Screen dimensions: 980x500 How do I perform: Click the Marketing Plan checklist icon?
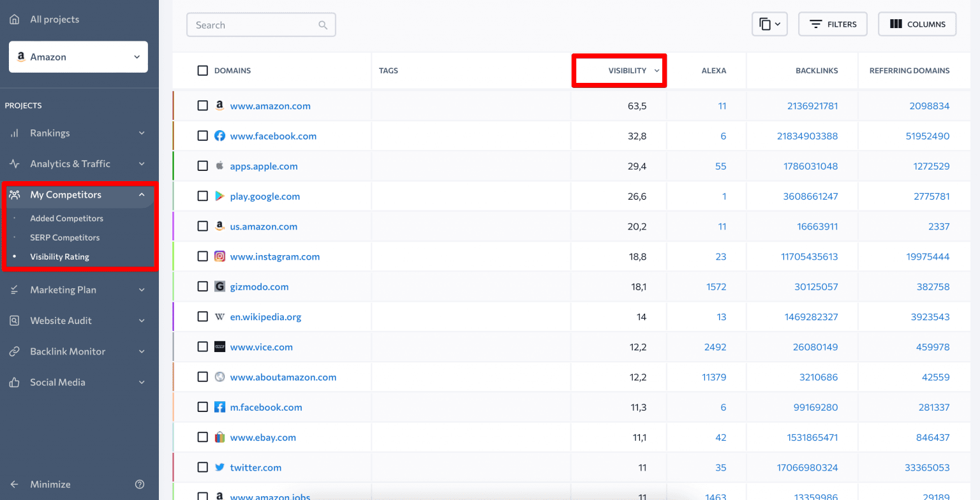click(14, 290)
